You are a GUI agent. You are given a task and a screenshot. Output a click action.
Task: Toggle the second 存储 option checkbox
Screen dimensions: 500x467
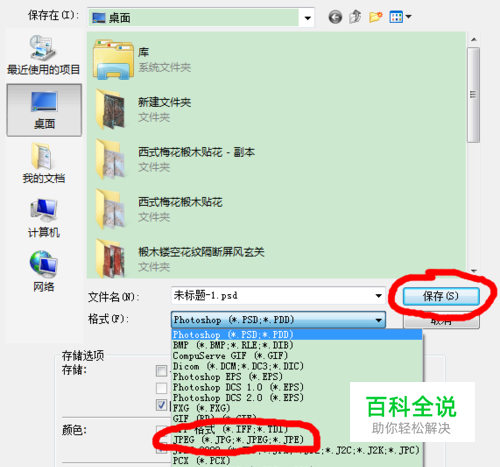(x=162, y=388)
